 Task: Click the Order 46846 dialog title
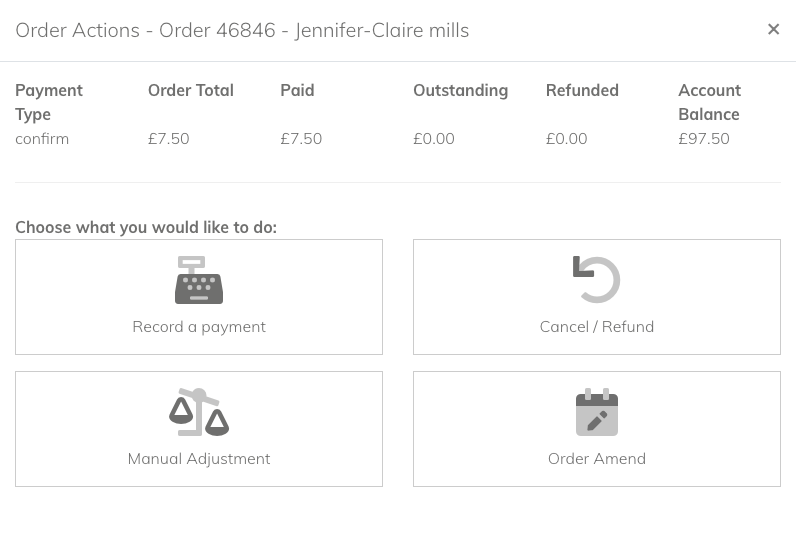click(242, 30)
